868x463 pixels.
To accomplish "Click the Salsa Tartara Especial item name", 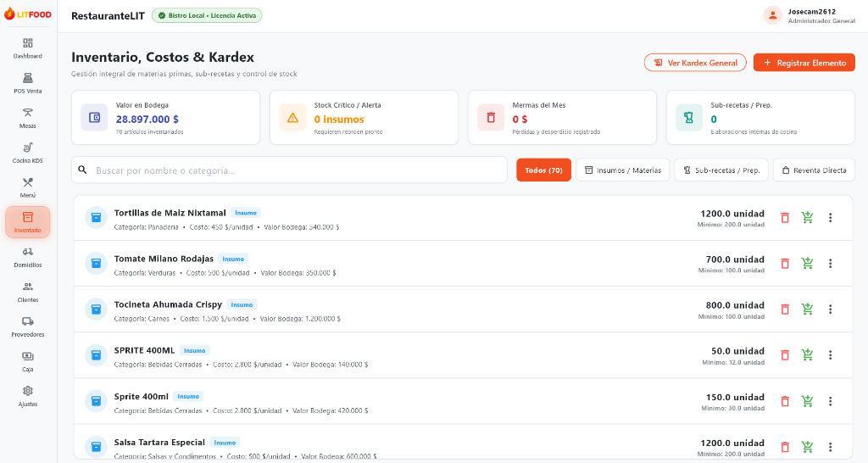I will coord(159,443).
